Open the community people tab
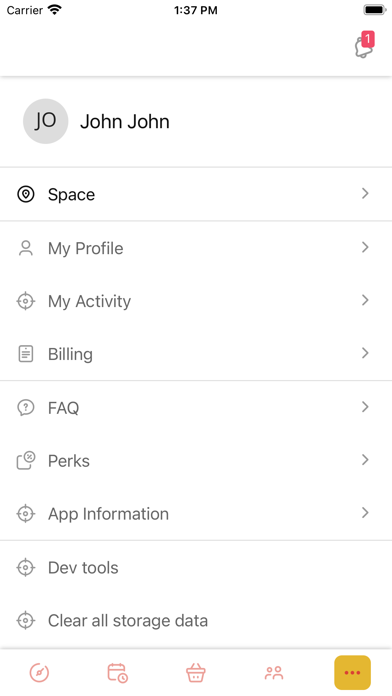The image size is (392, 696). point(274,673)
